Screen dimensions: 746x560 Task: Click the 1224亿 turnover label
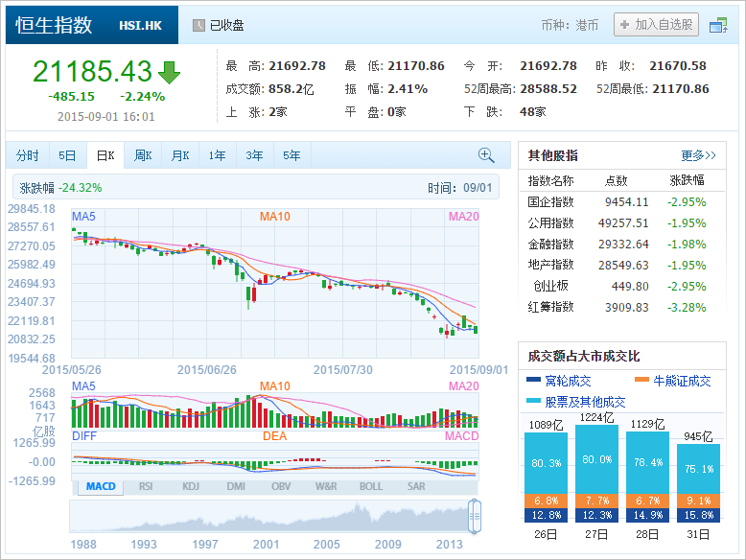[597, 418]
